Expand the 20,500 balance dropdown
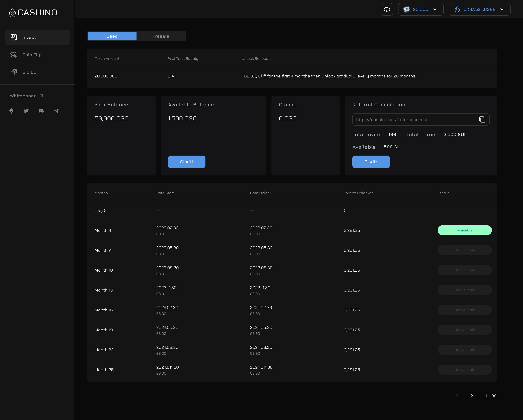The height and width of the screenshot is (420, 523). coord(421,9)
